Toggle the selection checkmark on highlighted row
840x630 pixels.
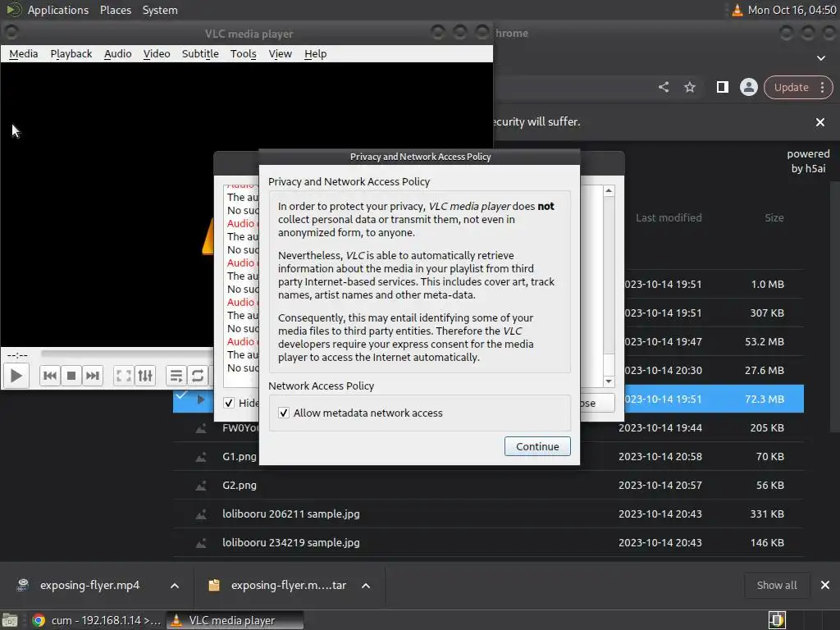point(181,395)
